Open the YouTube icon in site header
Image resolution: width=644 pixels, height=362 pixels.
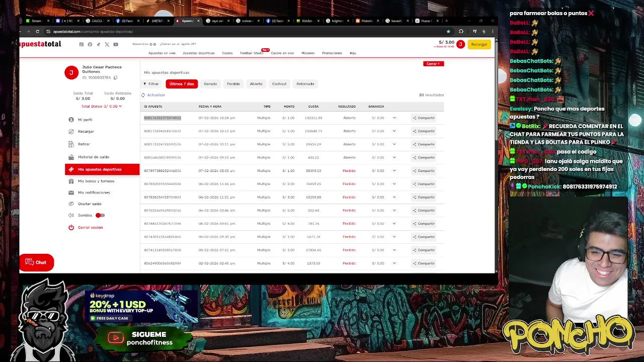click(116, 44)
